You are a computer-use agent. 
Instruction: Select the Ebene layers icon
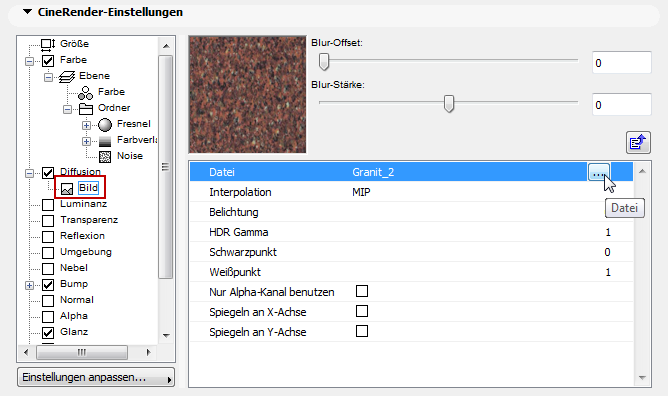[67, 77]
